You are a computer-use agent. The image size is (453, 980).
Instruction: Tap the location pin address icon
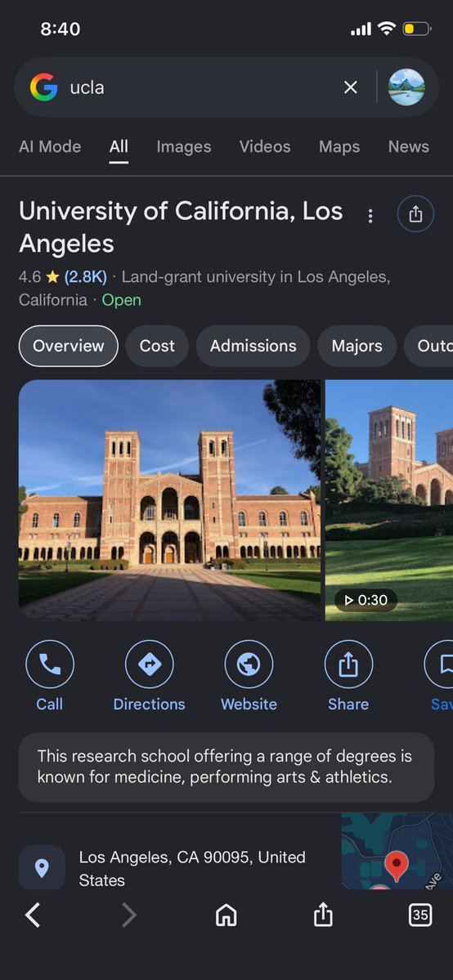(42, 867)
